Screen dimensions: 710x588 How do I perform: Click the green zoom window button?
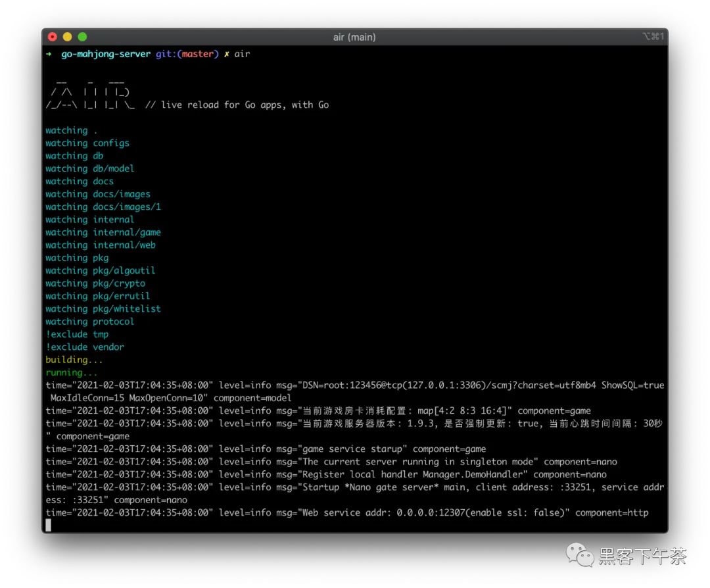pos(82,37)
